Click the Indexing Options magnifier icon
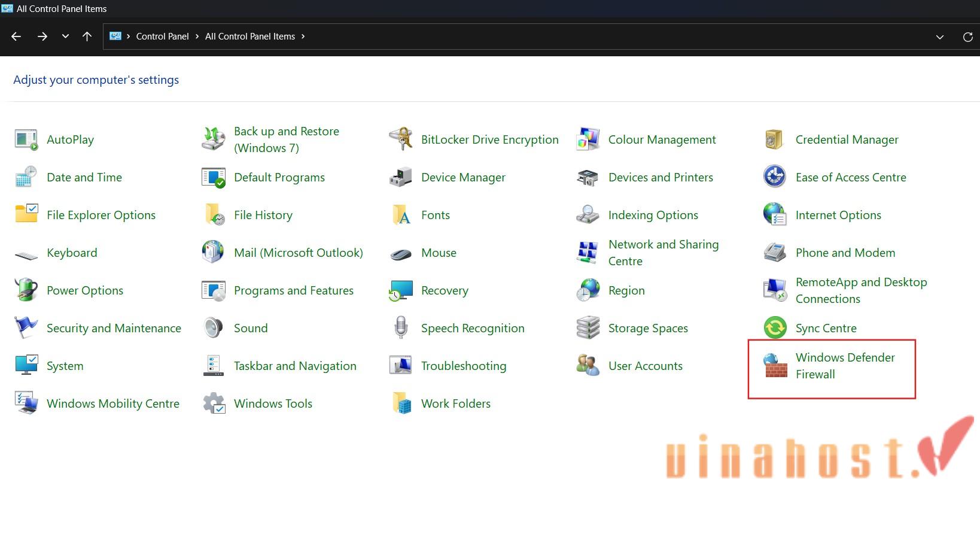980x534 pixels. click(x=588, y=215)
